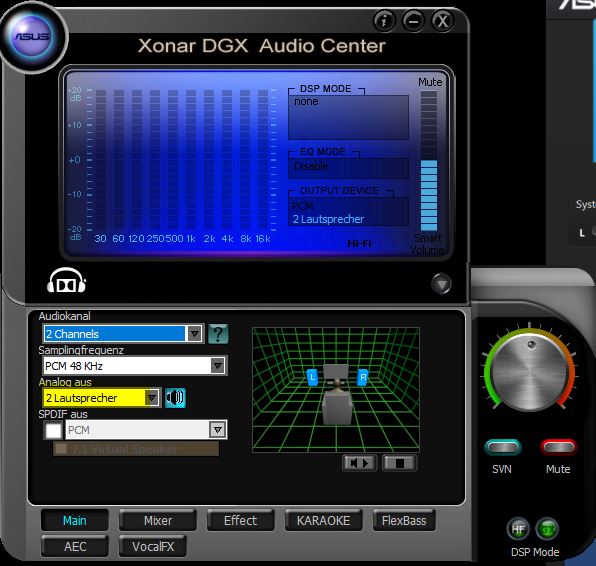
Task: Click the speaker test icon beside Analog aus
Action: [x=175, y=398]
